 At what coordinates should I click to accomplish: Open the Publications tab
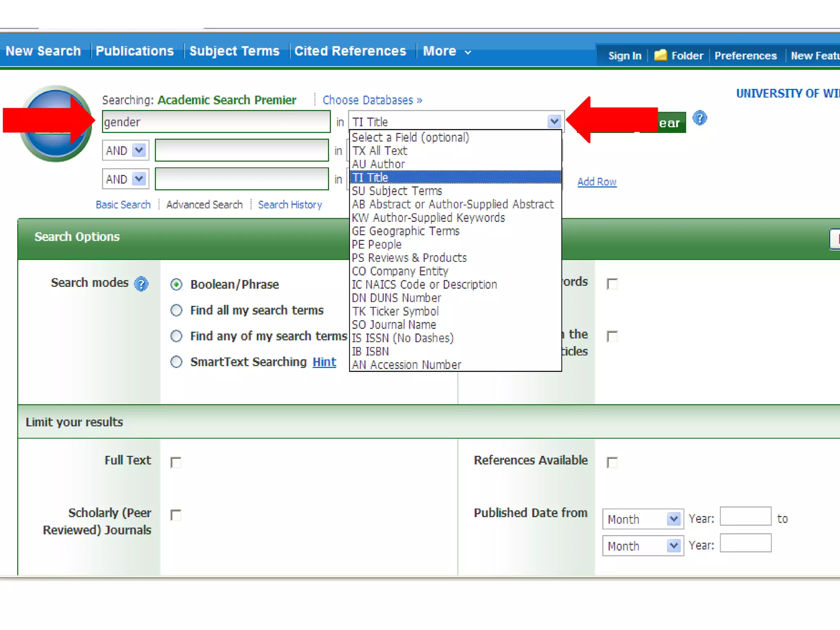(x=135, y=51)
